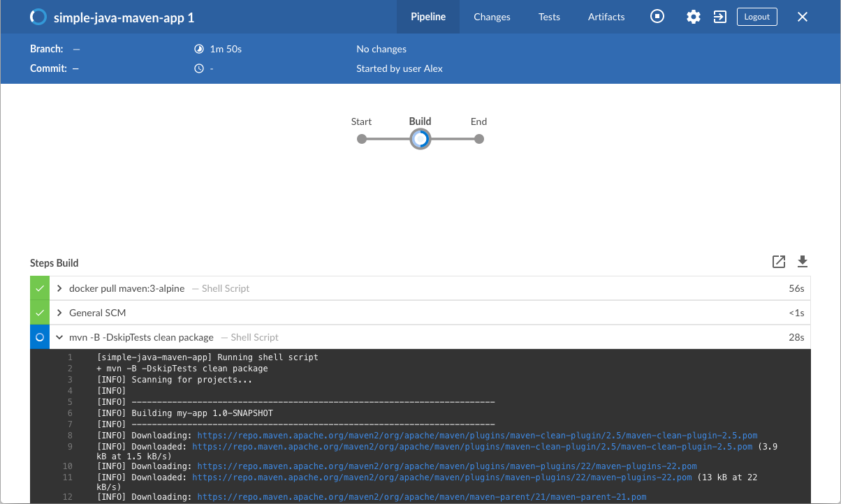This screenshot has height=504, width=841.
Task: Expand the General SCM step
Action: [x=60, y=313]
